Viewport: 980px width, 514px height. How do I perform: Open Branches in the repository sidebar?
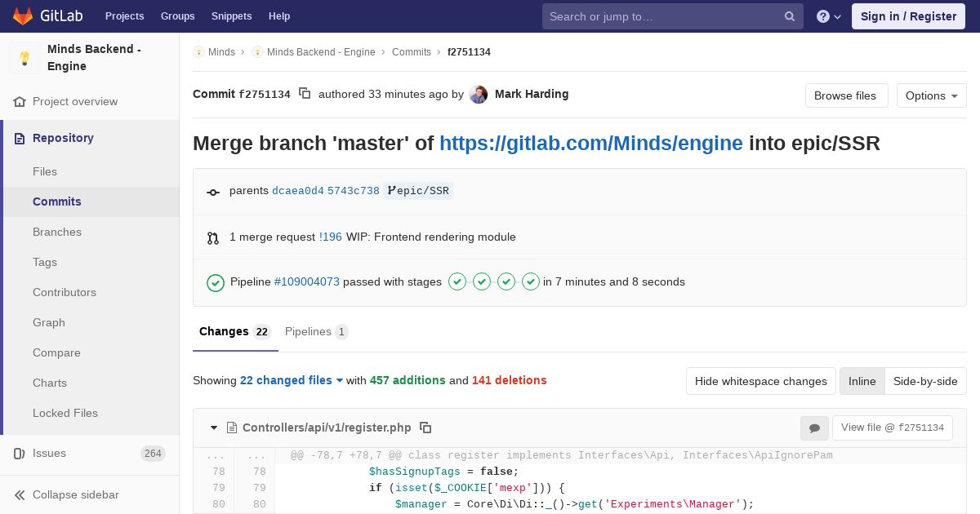tap(57, 232)
